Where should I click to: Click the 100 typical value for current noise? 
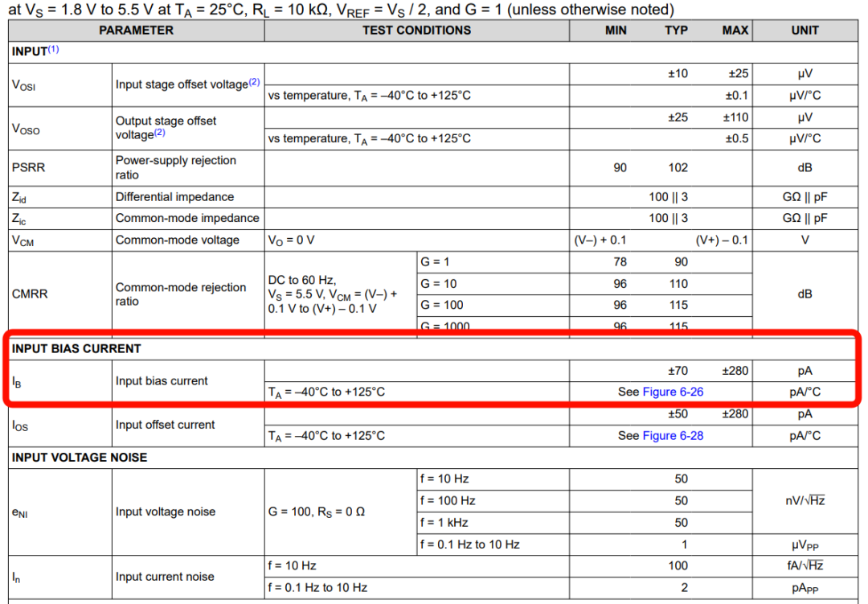(678, 565)
